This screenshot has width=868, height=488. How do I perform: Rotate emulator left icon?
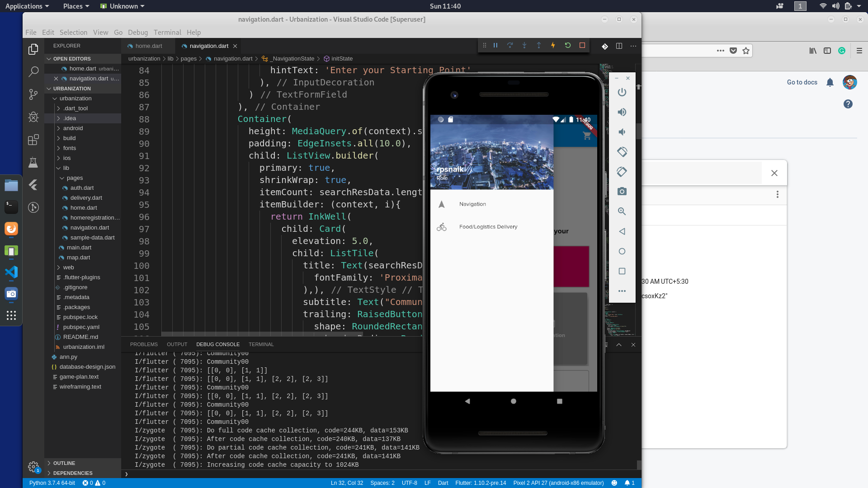(x=622, y=152)
